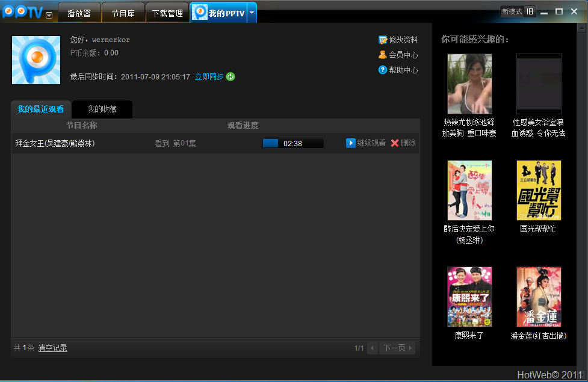Click the 最后同步时间 timestamp text

click(x=130, y=76)
